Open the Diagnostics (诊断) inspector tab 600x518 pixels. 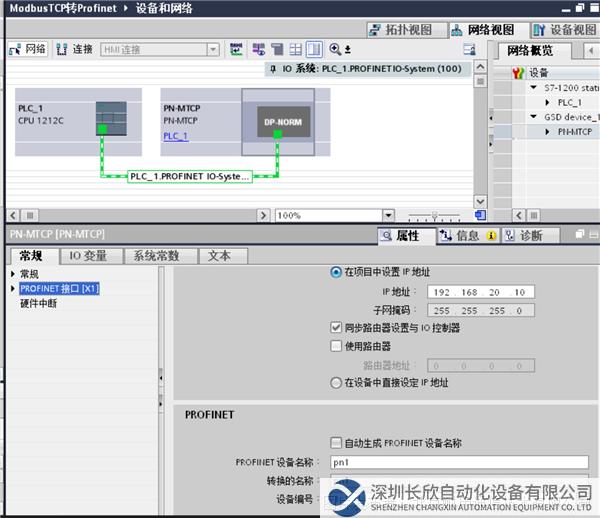click(522, 236)
